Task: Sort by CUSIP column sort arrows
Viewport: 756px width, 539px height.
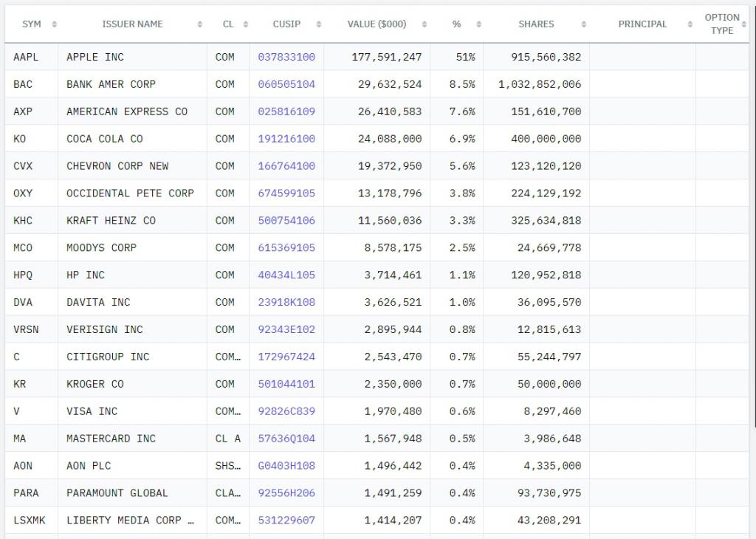Action: 319,24
